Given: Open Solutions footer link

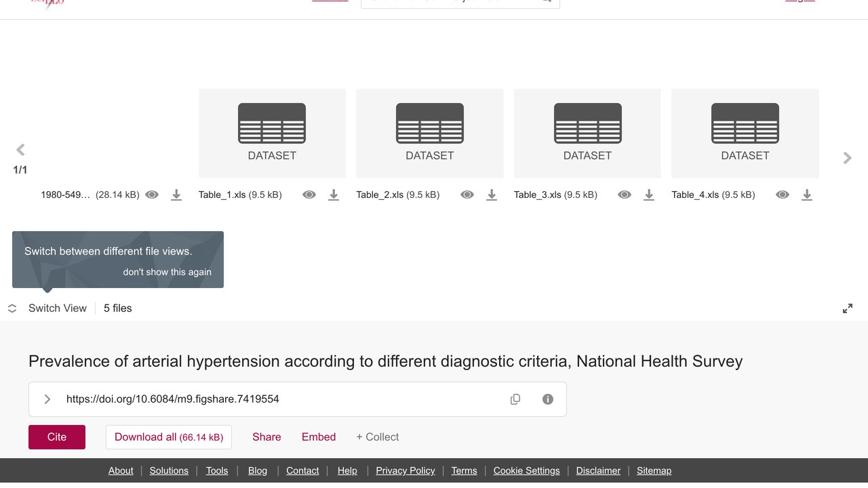Looking at the screenshot, I should pyautogui.click(x=169, y=470).
